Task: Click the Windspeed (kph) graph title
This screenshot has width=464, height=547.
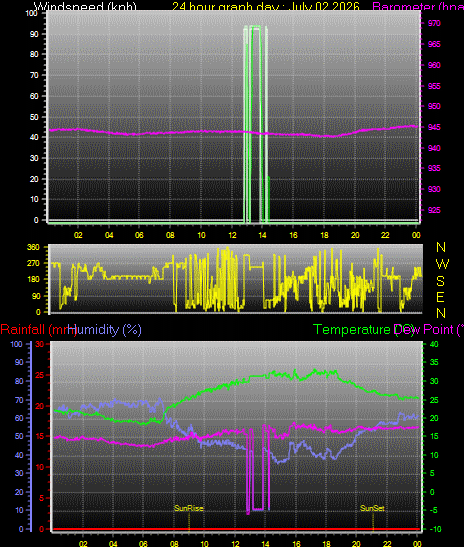Action: 85,6
